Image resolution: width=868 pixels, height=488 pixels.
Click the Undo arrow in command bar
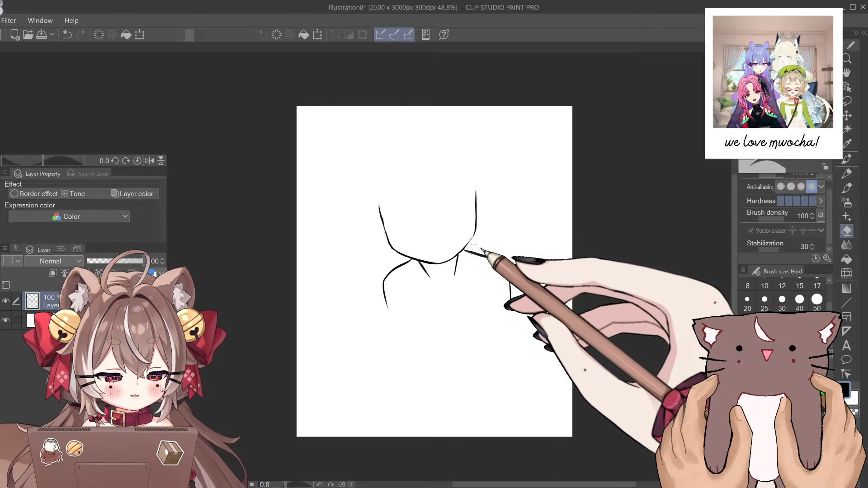pos(67,35)
